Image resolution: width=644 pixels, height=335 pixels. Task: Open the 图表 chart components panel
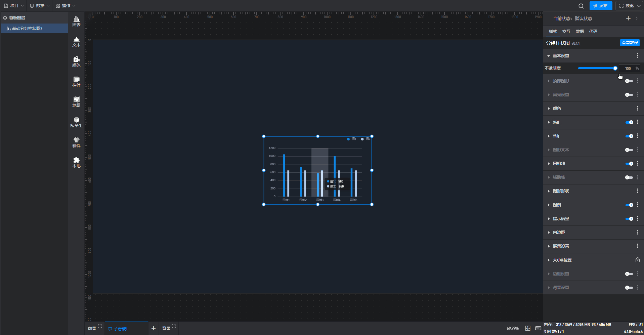[76, 21]
